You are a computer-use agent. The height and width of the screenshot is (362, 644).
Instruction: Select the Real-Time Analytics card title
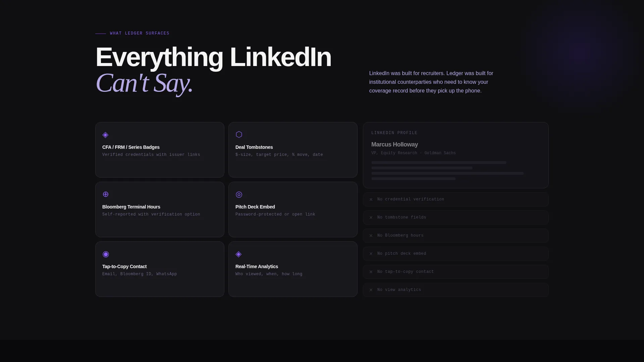[257, 266]
